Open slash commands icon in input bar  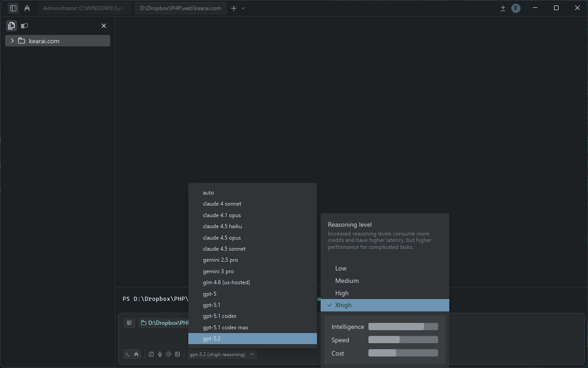[x=151, y=354]
